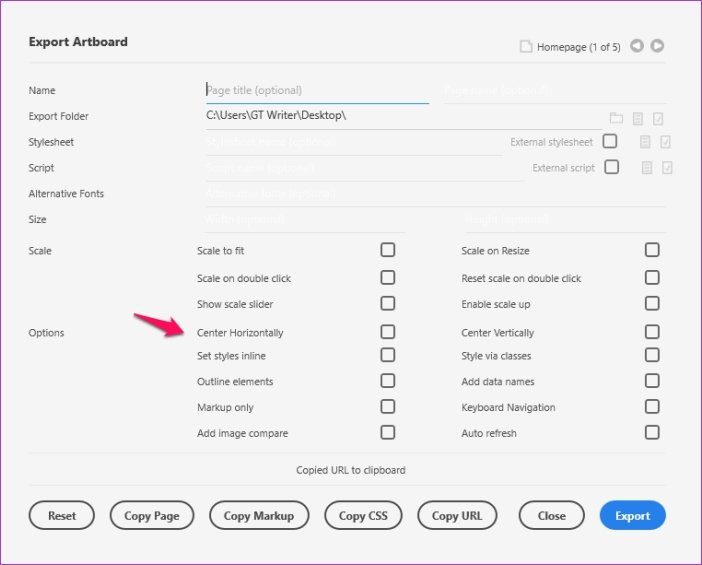Toggle the Markup only checkbox
Image resolution: width=702 pixels, height=565 pixels.
(387, 407)
